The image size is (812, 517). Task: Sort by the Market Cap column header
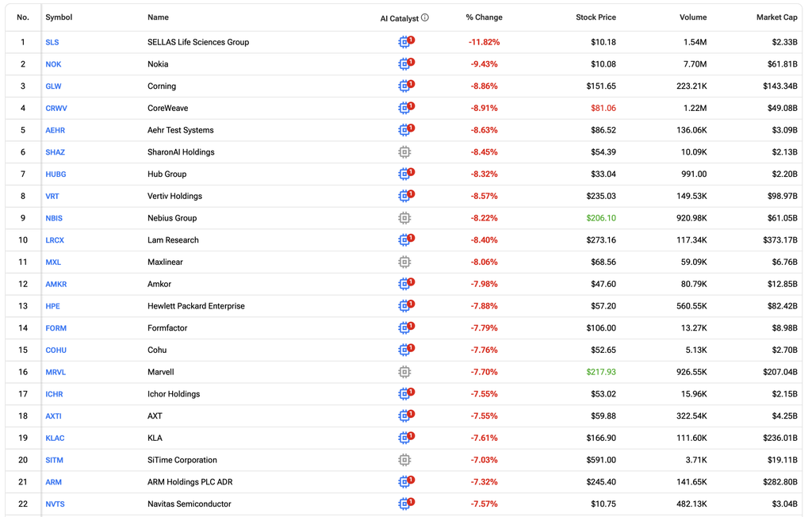pyautogui.click(x=776, y=17)
